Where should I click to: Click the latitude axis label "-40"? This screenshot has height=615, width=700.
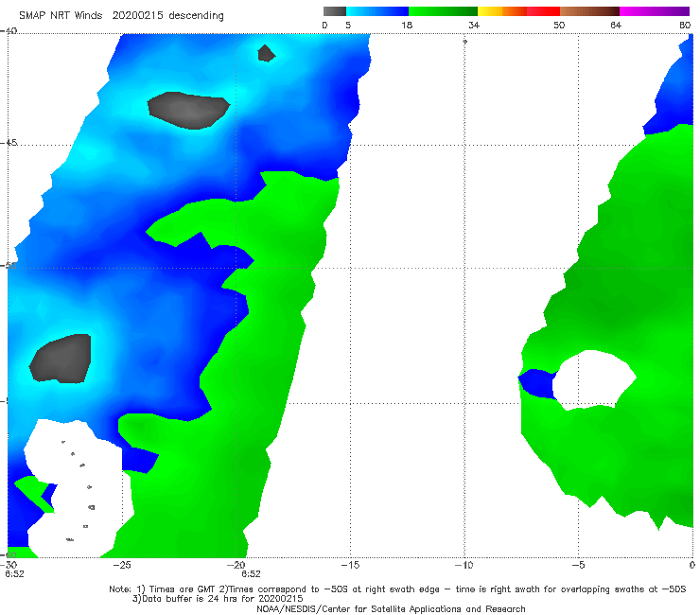point(9,31)
